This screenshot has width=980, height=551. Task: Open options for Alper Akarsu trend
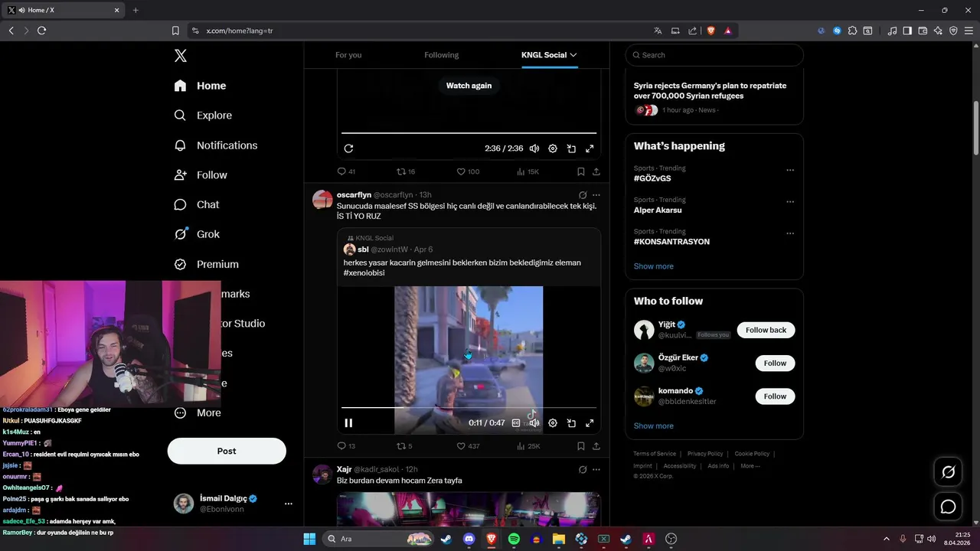pyautogui.click(x=790, y=202)
